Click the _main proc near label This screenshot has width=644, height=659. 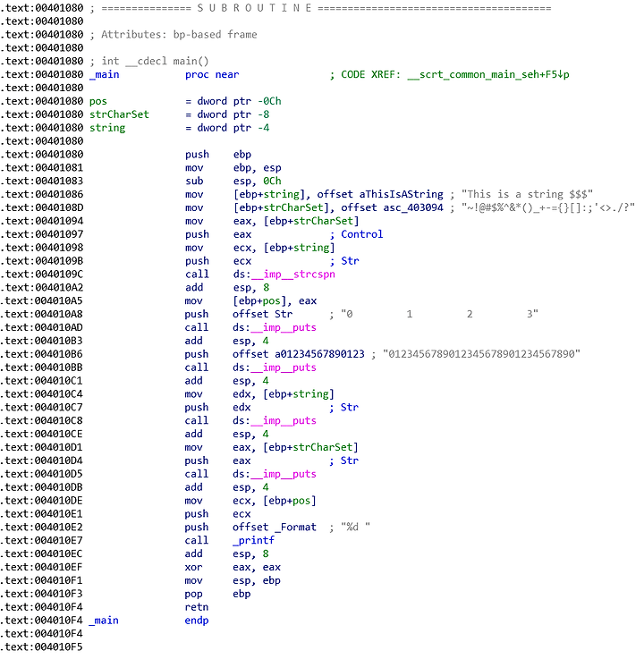coord(164,74)
